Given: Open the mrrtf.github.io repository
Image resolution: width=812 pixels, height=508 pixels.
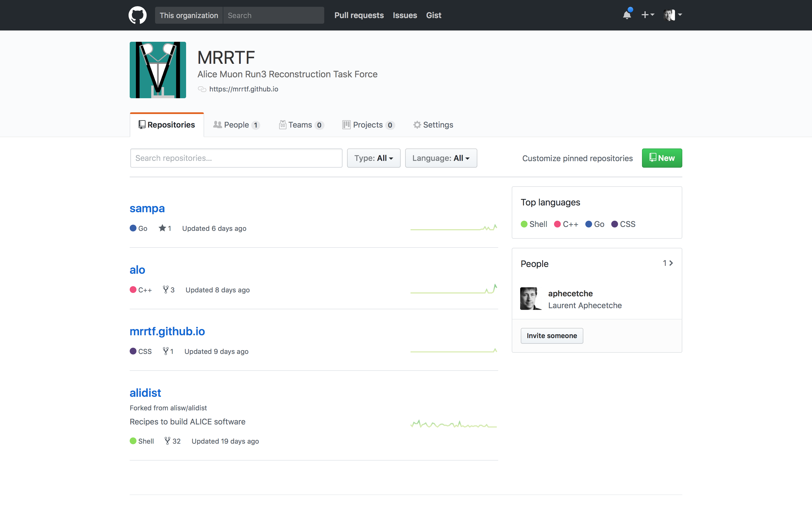Looking at the screenshot, I should [x=167, y=331].
